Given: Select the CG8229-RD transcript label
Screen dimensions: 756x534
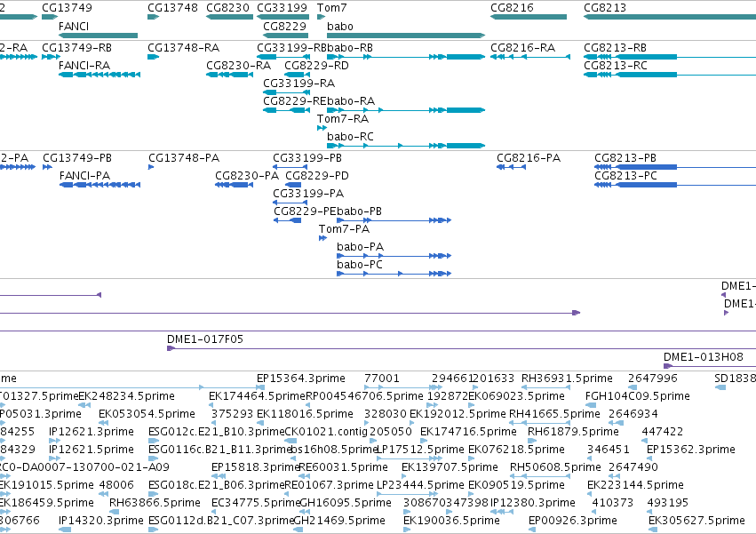Looking at the screenshot, I should (x=316, y=65).
